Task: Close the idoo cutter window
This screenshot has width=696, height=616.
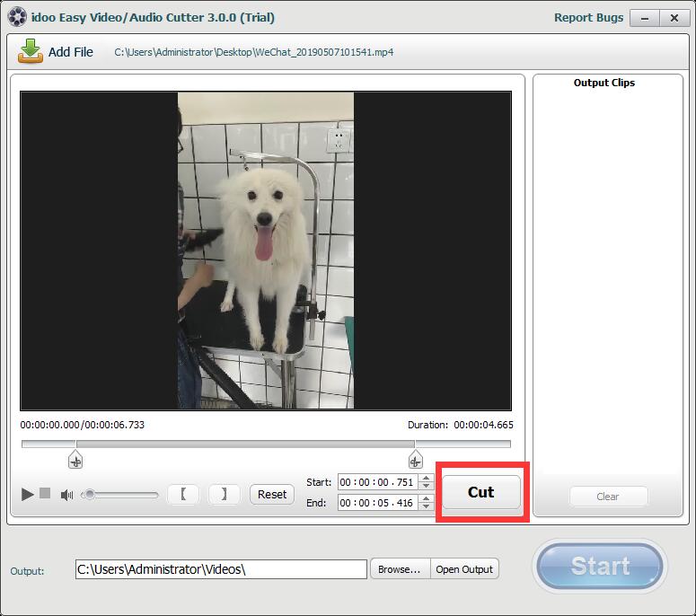Action: point(674,18)
